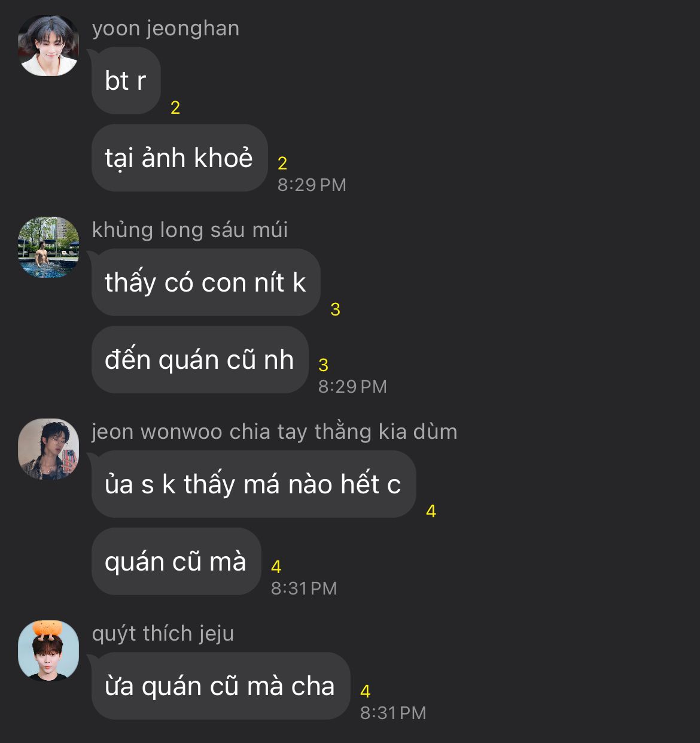Tap yellow read count 3 beside "thấy có con nít k"
Viewport: 700px width, 743px height.
(x=335, y=310)
